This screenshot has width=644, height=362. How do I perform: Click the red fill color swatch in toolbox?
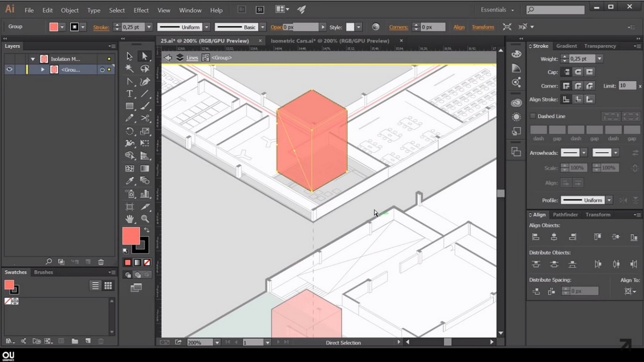click(131, 236)
